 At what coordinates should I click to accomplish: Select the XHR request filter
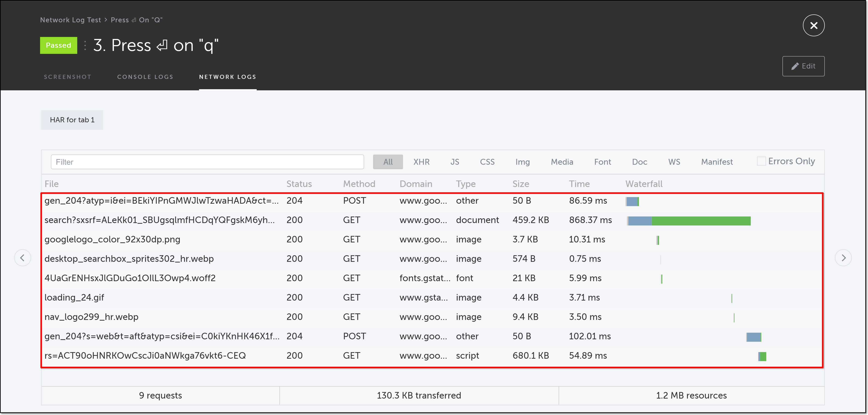[x=422, y=162]
